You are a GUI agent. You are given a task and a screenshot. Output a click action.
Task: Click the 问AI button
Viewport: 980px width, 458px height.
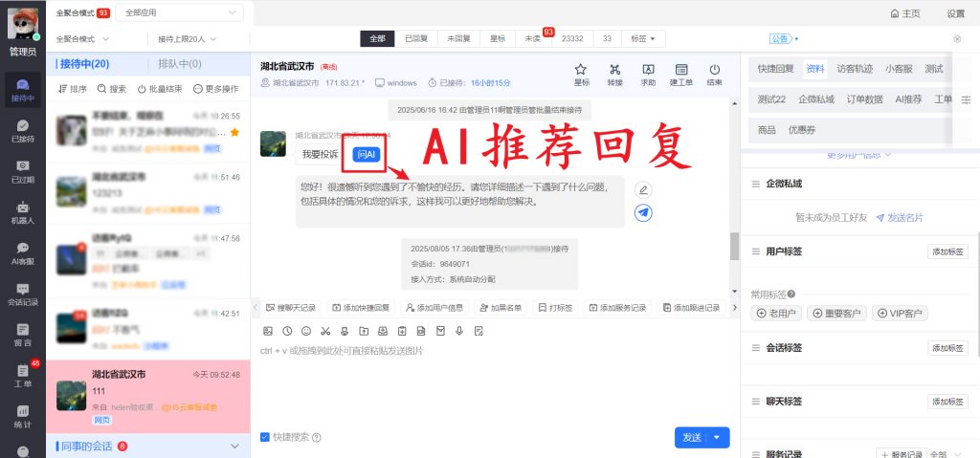367,154
